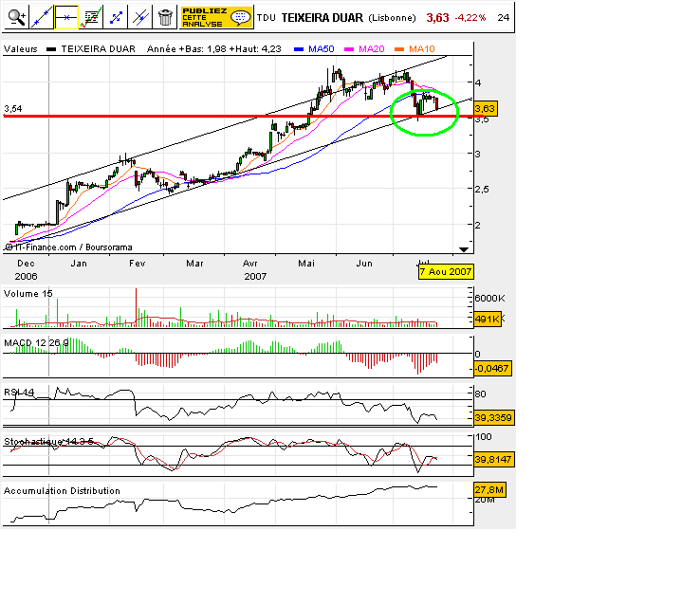The image size is (700, 604).
Task: Click the Mai time axis label
Action: pyautogui.click(x=306, y=264)
